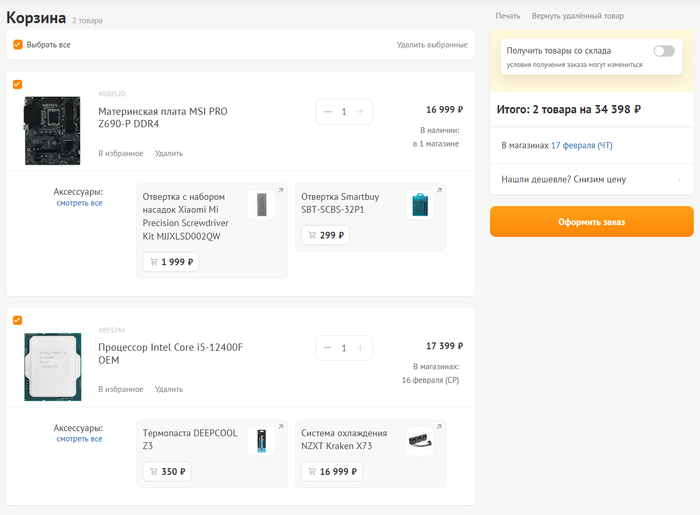Open the MSI PRO Z690-P motherboard thumbnail
This screenshot has width=700, height=515.
[52, 131]
